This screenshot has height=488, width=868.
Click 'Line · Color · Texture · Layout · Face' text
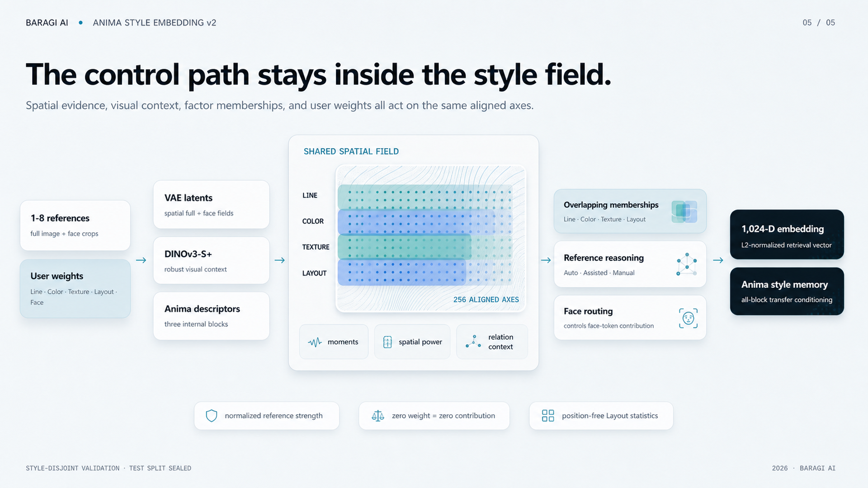coord(74,297)
